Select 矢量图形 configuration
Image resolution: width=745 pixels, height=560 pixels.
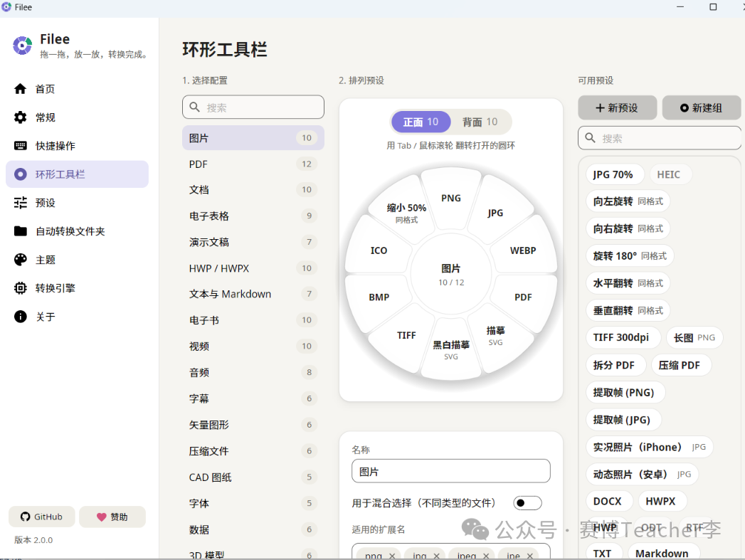[x=253, y=425]
